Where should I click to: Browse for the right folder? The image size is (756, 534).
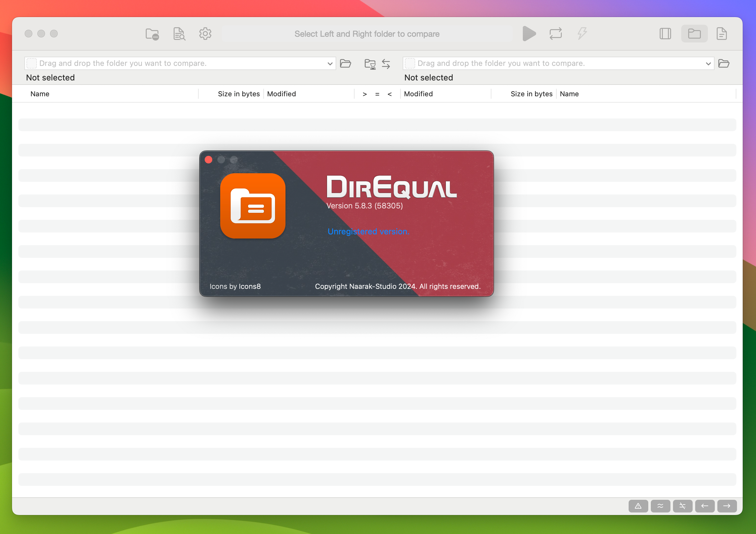(x=724, y=63)
